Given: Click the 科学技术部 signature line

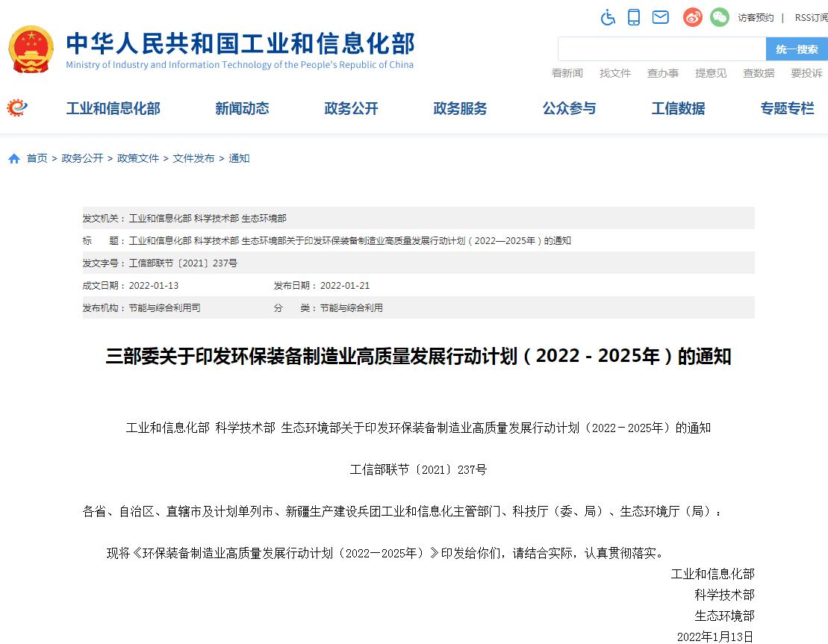Looking at the screenshot, I should click(724, 595).
